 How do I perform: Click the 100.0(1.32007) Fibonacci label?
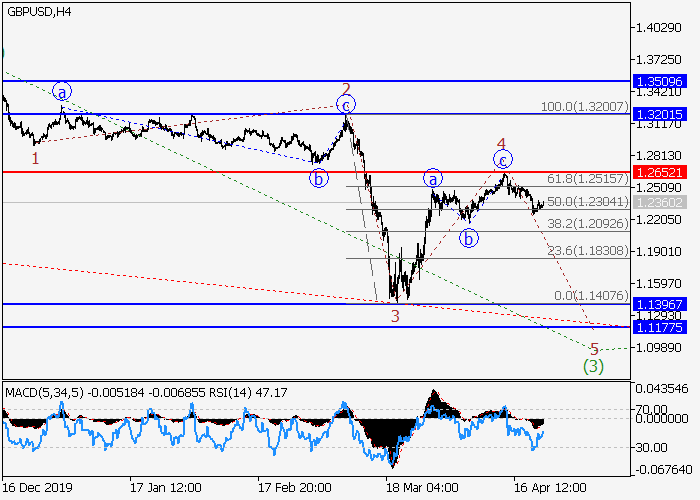(582, 106)
